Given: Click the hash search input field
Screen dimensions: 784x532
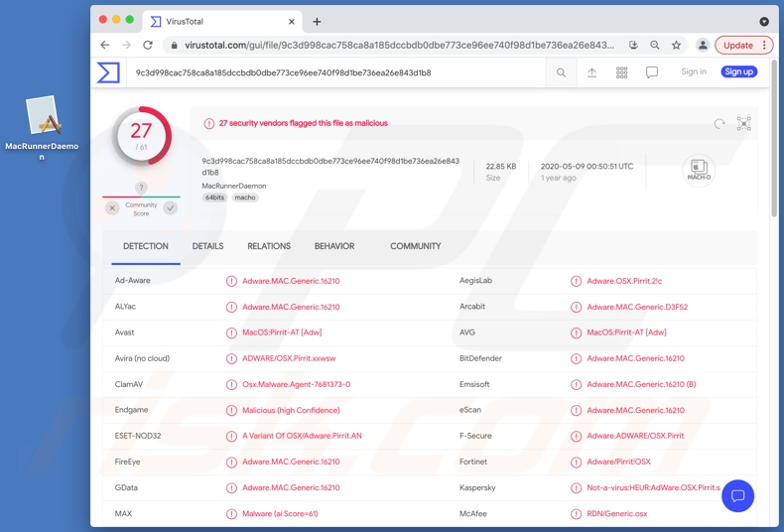Looking at the screenshot, I should click(335, 73).
